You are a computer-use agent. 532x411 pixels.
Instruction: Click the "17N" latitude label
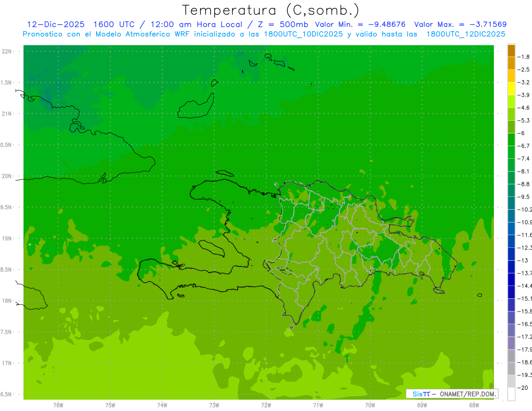(8, 363)
